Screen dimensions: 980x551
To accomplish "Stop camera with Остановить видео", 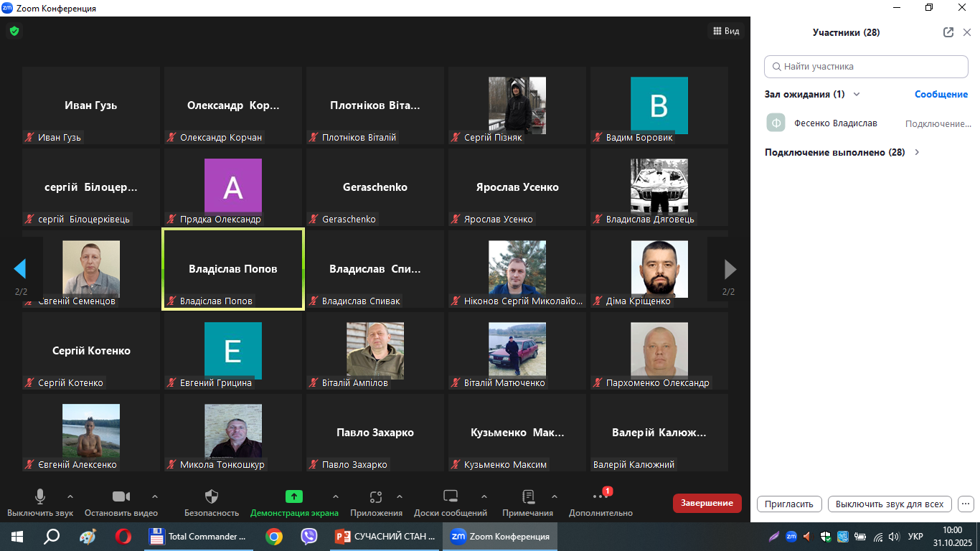I will point(121,496).
